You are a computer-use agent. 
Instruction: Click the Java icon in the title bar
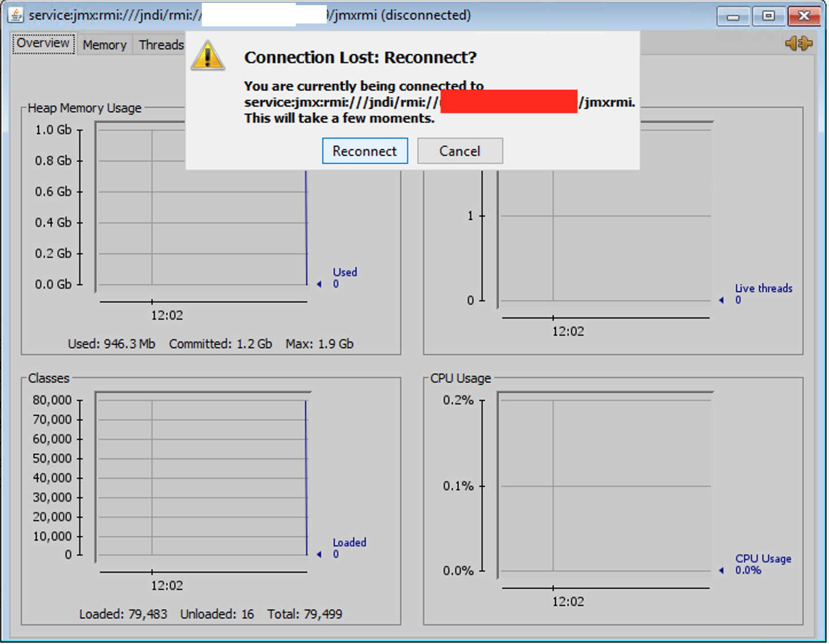[15, 15]
